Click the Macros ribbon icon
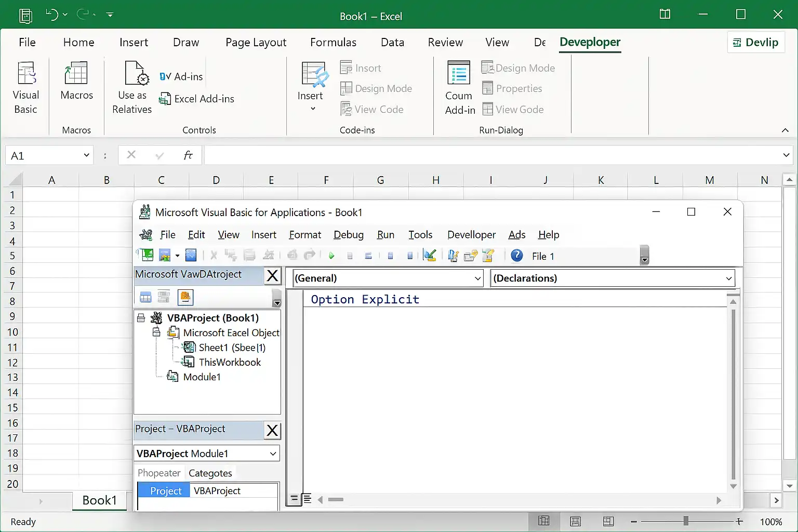This screenshot has width=798, height=532. click(76, 81)
